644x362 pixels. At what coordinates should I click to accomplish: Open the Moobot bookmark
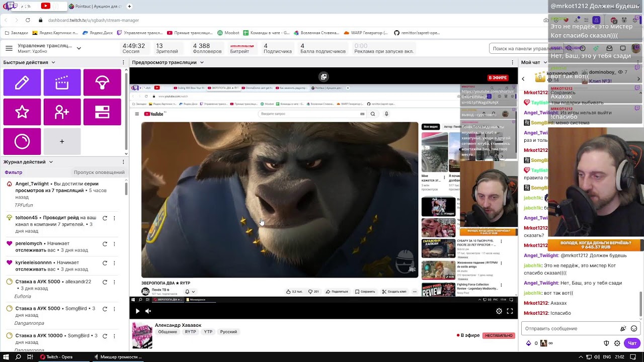(228, 33)
